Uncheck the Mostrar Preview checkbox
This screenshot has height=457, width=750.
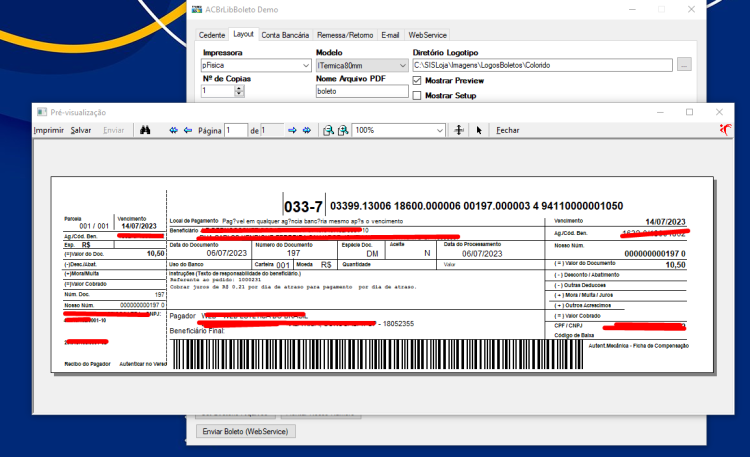417,80
